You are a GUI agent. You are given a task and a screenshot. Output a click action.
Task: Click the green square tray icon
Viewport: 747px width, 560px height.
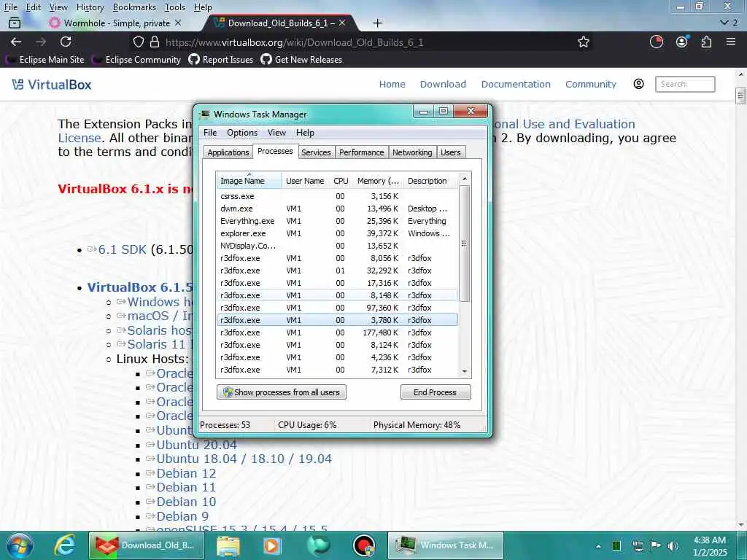pyautogui.click(x=616, y=546)
